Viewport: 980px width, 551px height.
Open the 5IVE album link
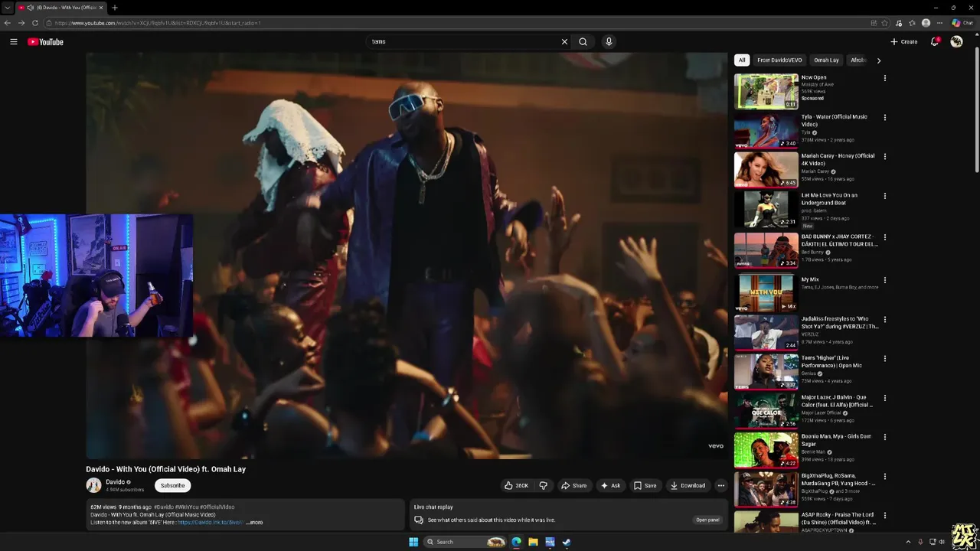(x=211, y=523)
